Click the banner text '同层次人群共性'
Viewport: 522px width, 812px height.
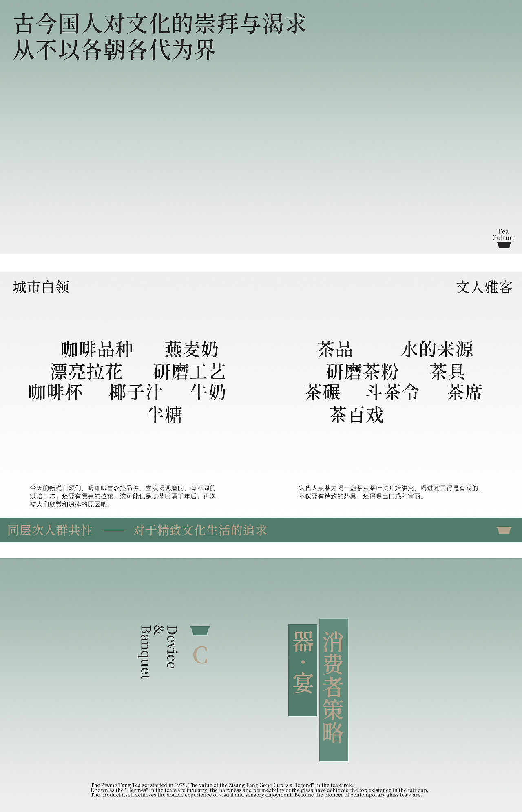tap(50, 530)
